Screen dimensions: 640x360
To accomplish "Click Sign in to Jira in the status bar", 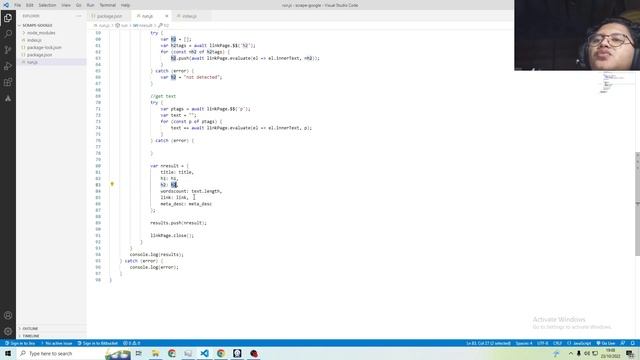I will (20, 343).
